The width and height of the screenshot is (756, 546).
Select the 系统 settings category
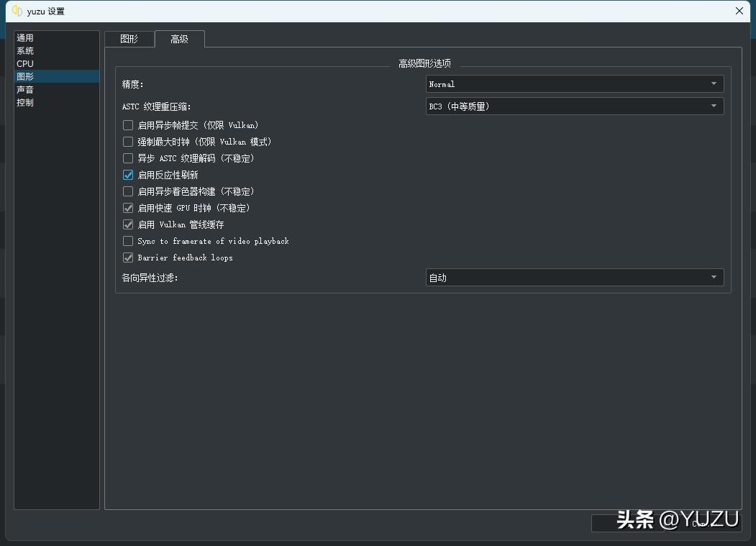coord(25,50)
